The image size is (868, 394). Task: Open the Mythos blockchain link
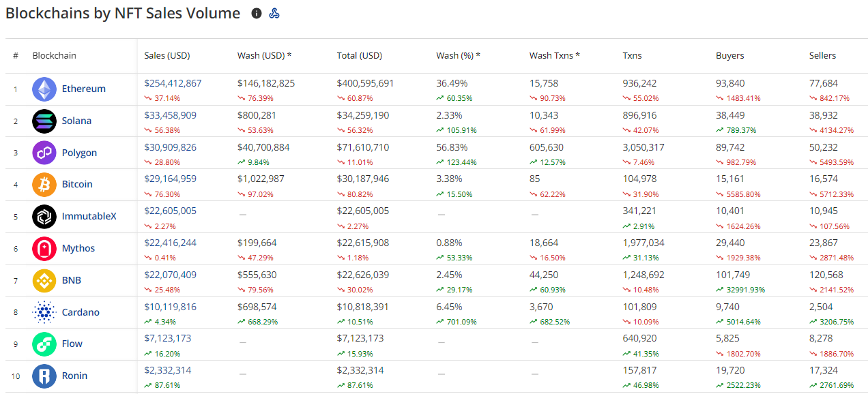point(78,248)
